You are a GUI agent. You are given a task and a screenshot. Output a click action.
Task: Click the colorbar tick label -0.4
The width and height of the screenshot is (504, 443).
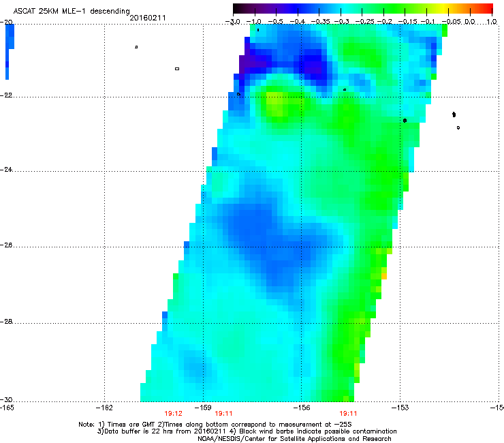point(298,22)
